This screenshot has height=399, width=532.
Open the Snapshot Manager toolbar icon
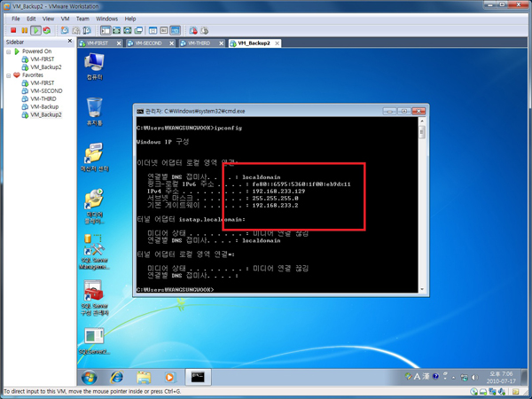tap(87, 30)
